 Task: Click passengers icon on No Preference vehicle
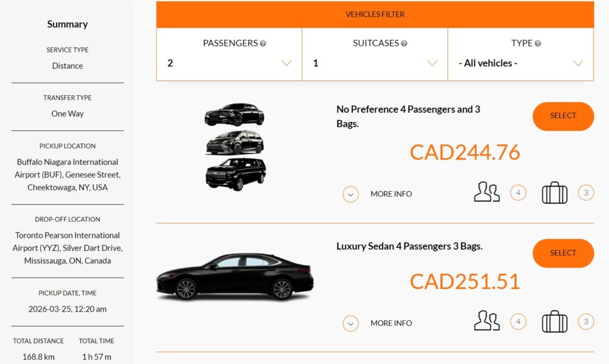(486, 193)
